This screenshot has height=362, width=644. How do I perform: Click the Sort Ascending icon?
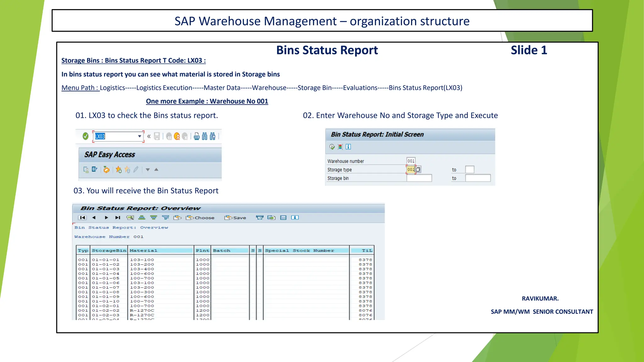[142, 217]
